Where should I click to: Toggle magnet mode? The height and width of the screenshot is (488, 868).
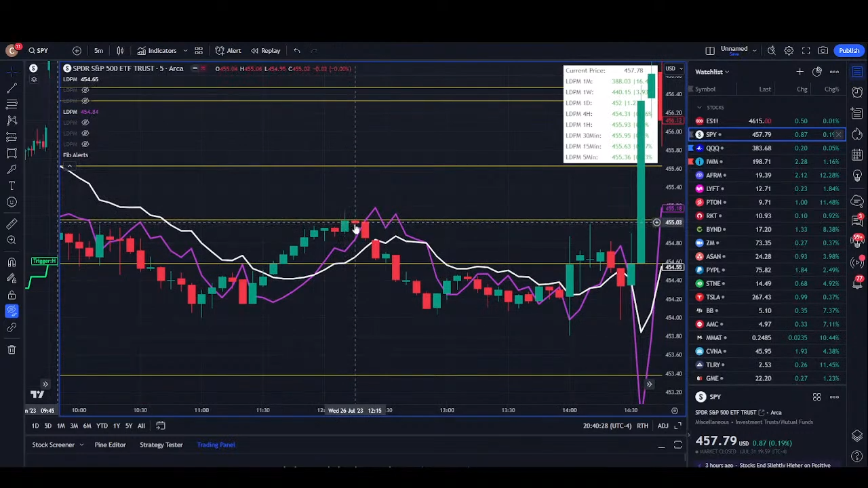coord(12,262)
